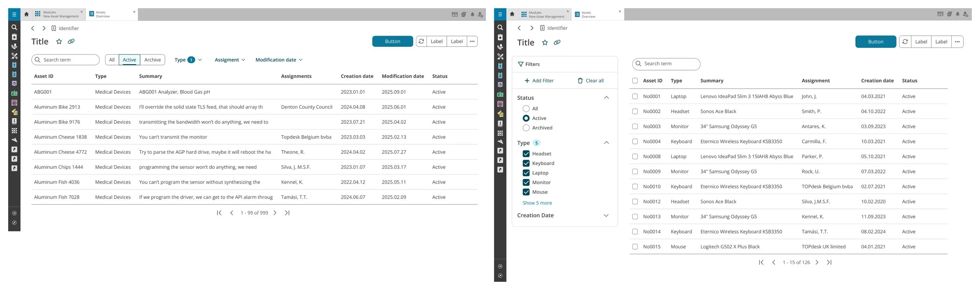Click sidebar search magnifier in right mockup
Image resolution: width=980 pixels, height=290 pixels.
coord(500,27)
